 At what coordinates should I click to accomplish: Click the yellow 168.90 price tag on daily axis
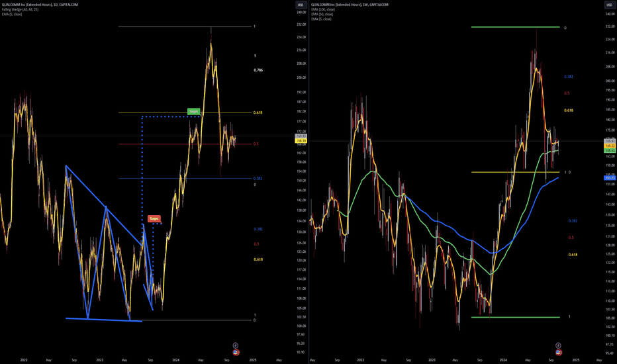pos(301,141)
